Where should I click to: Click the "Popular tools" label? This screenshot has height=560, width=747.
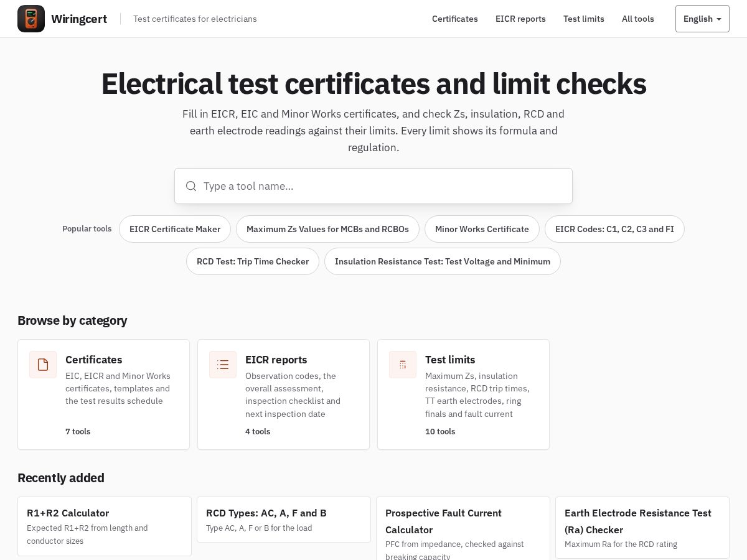[87, 229]
